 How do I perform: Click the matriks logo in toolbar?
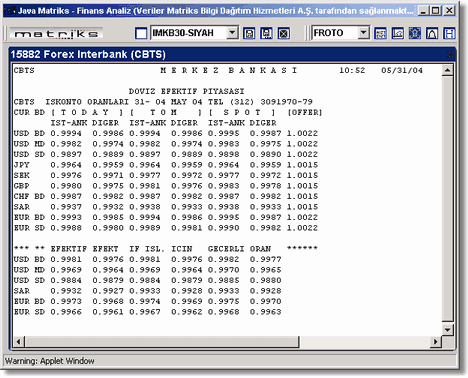click(x=56, y=34)
